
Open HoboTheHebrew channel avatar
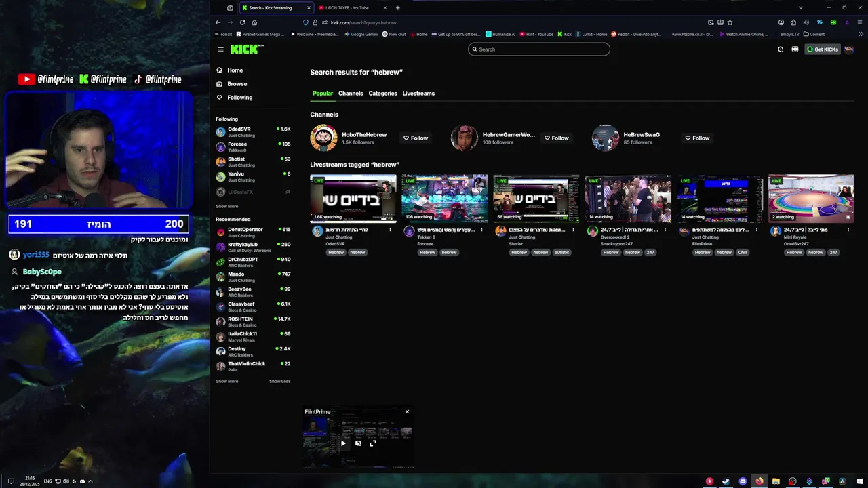click(323, 138)
